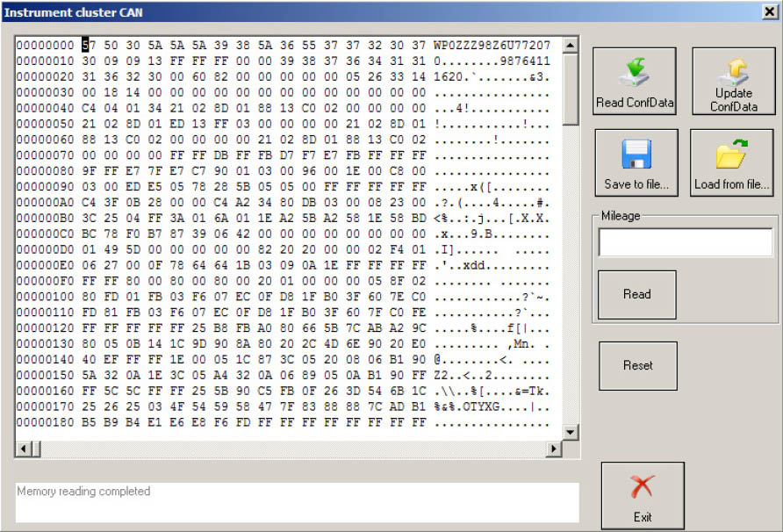Click the ASCII text WP0ZZZ98Z6U77207

[x=492, y=45]
